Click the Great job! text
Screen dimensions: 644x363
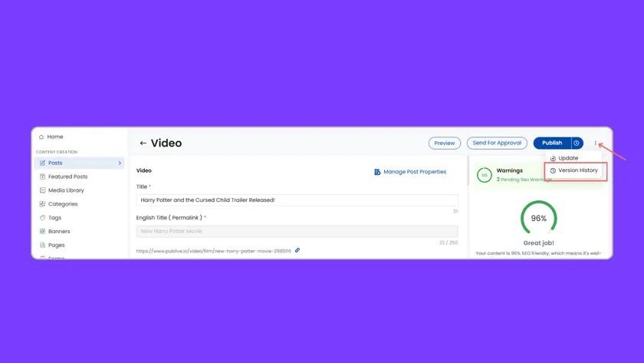tap(538, 243)
